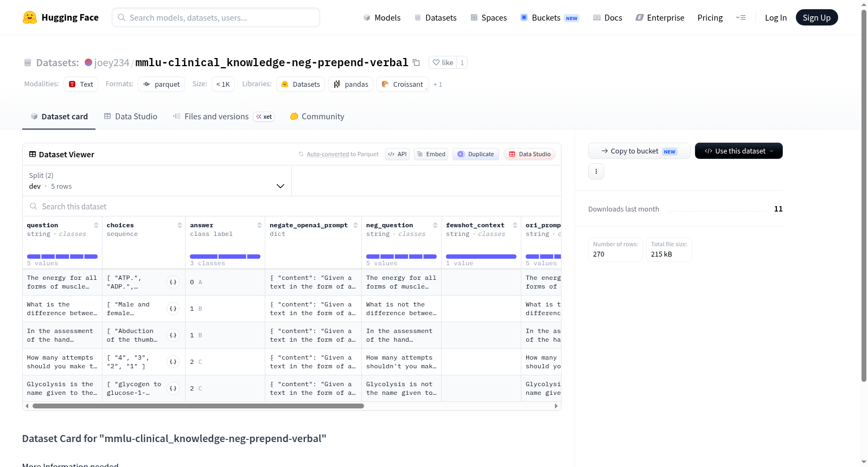Expand the Male and female choices JSON icon
Image resolution: width=868 pixels, height=467 pixels.
[x=173, y=309]
